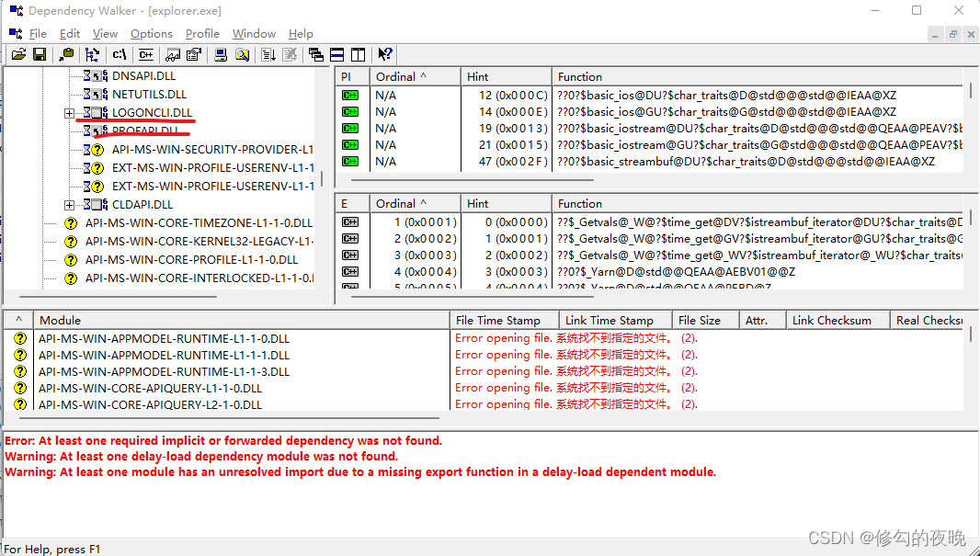Click the File Time Stamp column header
Screen dimensions: 980x556
[x=505, y=321]
